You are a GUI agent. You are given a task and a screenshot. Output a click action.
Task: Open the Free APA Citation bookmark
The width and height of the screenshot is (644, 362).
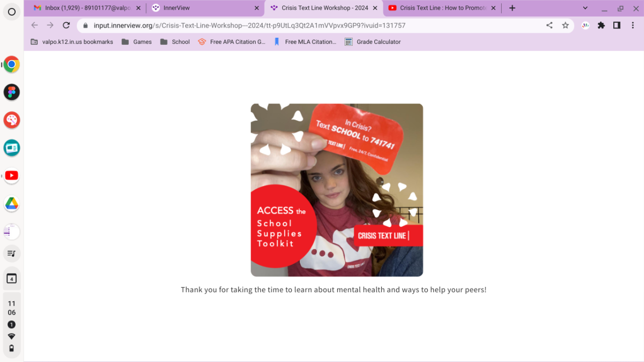(x=231, y=42)
